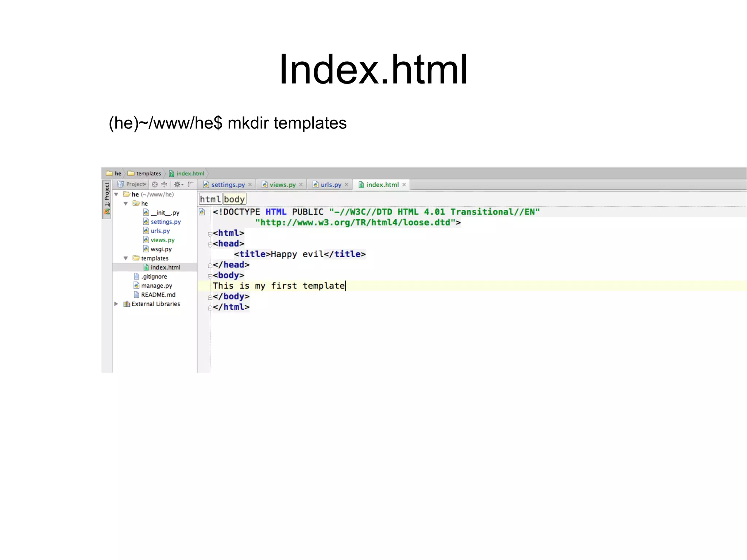The width and height of the screenshot is (747, 560).
Task: Select README.md in project tree
Action: click(x=155, y=295)
